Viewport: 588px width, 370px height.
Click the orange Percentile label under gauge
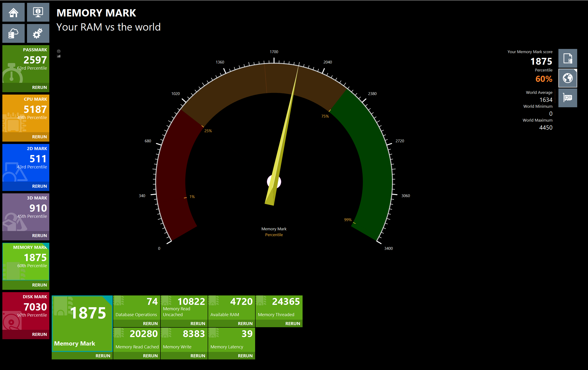(x=274, y=235)
